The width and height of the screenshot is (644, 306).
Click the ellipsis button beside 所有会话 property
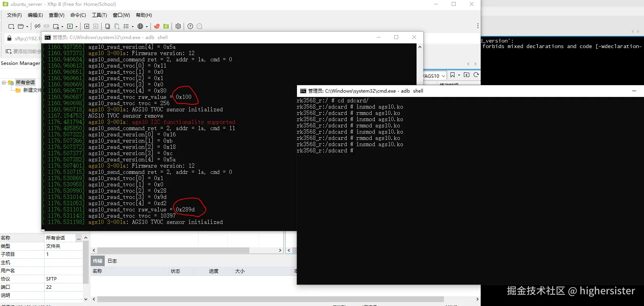click(79, 238)
